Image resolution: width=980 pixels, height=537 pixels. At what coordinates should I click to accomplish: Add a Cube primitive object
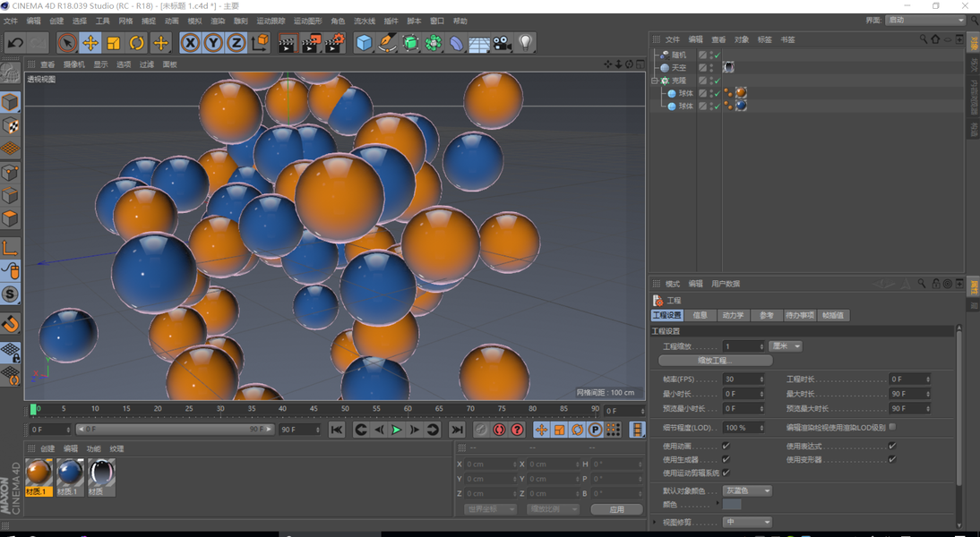click(364, 43)
